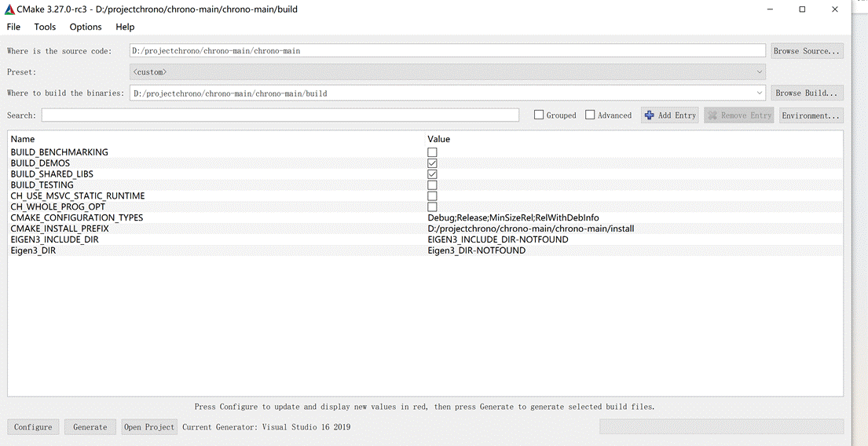Click the Browse Source button
868x446 pixels.
[807, 51]
